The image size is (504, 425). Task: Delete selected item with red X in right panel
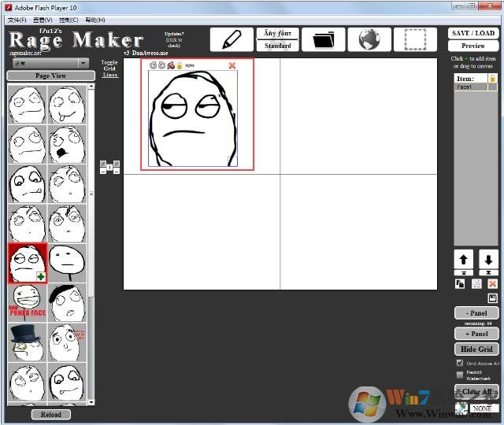click(x=492, y=283)
